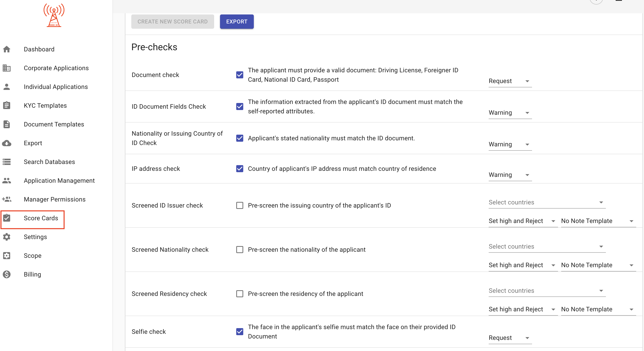The image size is (644, 351).
Task: Click the Individual Applications person icon
Action: 7,87
